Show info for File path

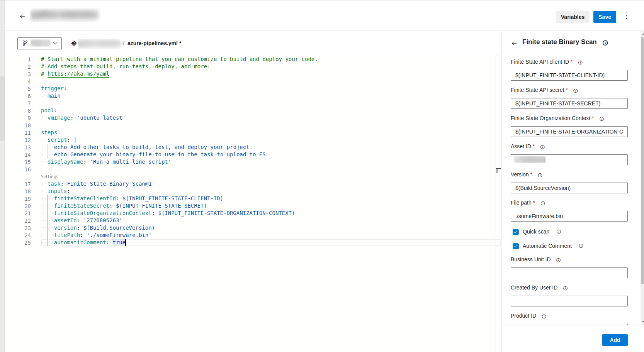click(x=543, y=203)
